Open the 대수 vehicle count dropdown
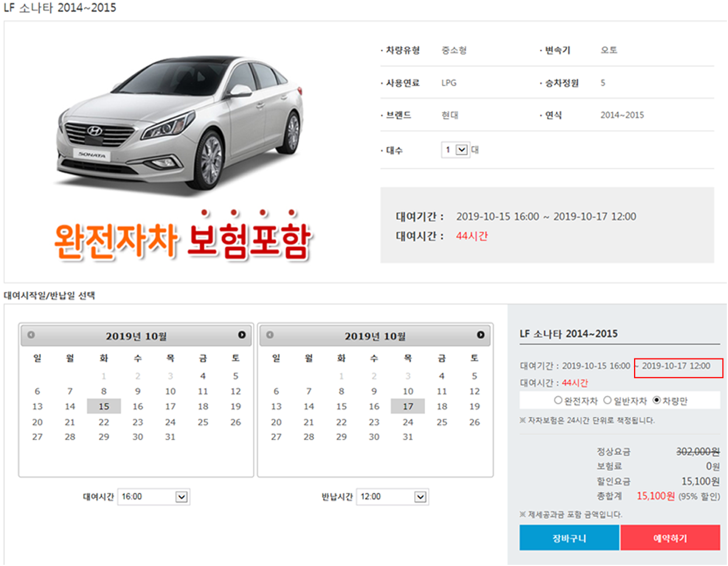 [x=455, y=150]
